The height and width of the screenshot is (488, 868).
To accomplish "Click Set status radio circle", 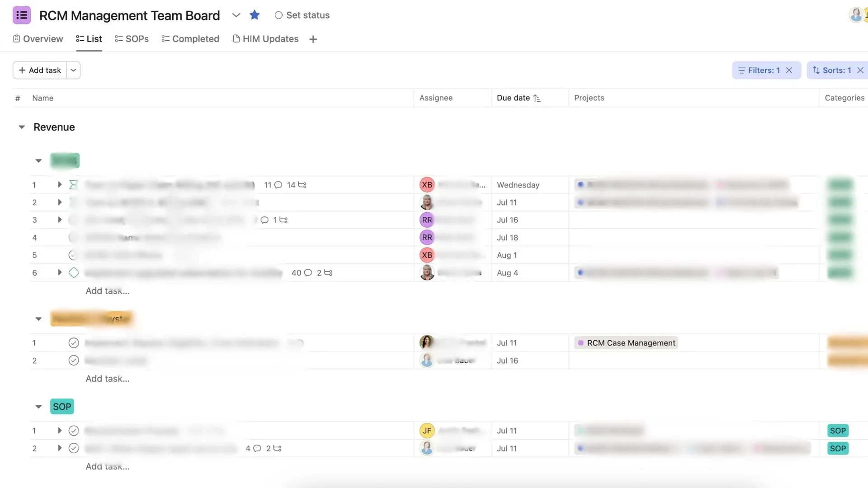I will click(x=278, y=15).
